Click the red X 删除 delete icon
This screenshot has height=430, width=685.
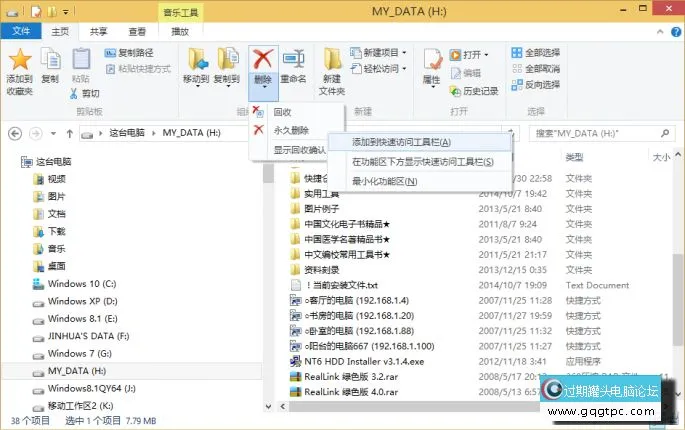pyautogui.click(x=263, y=59)
